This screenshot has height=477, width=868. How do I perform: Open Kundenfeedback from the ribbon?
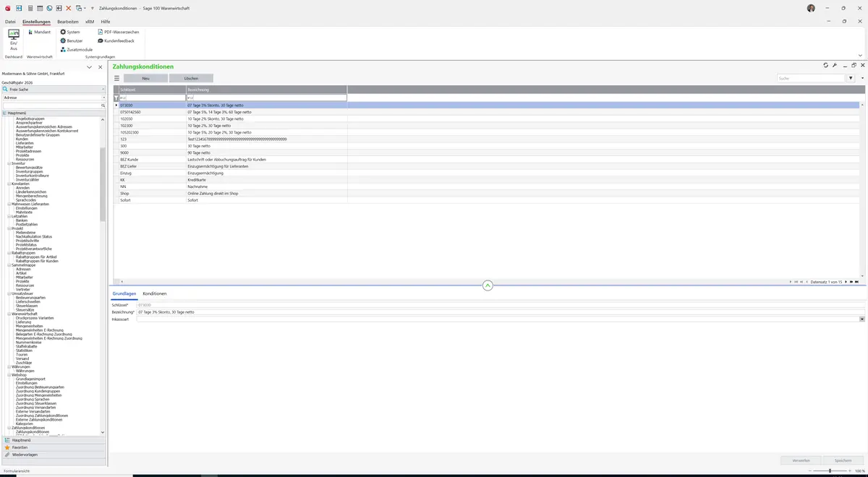(x=116, y=40)
